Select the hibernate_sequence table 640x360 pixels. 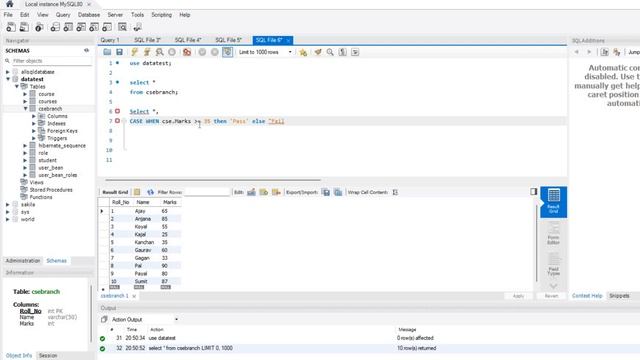[x=62, y=145]
